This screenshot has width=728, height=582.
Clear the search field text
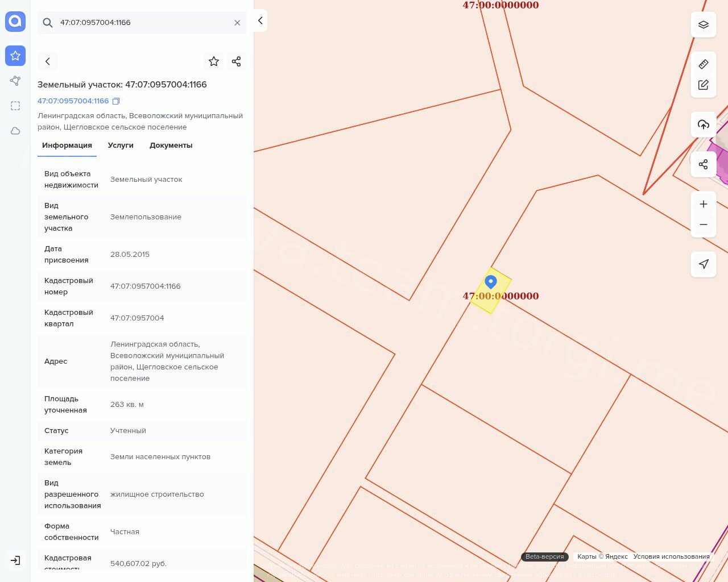tap(237, 23)
